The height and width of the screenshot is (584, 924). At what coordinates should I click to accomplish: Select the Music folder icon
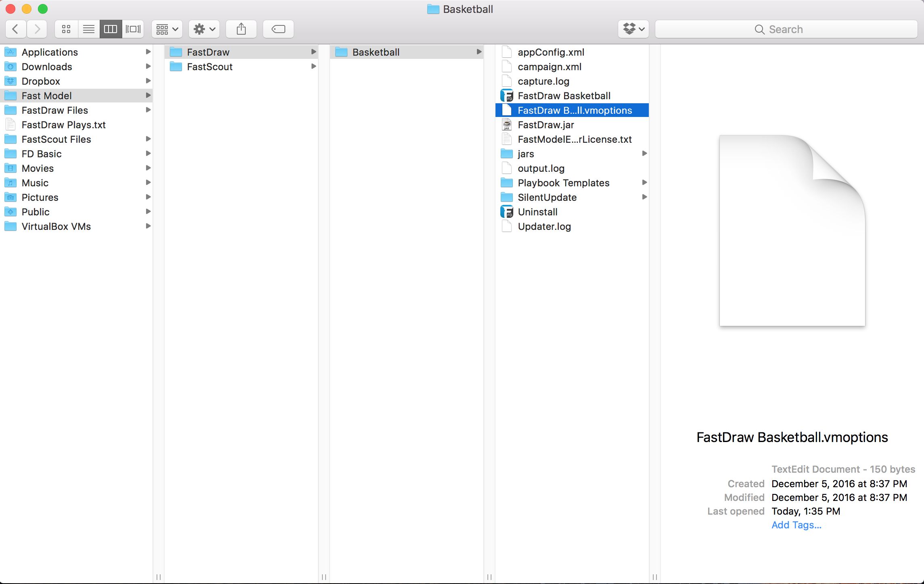click(x=10, y=183)
